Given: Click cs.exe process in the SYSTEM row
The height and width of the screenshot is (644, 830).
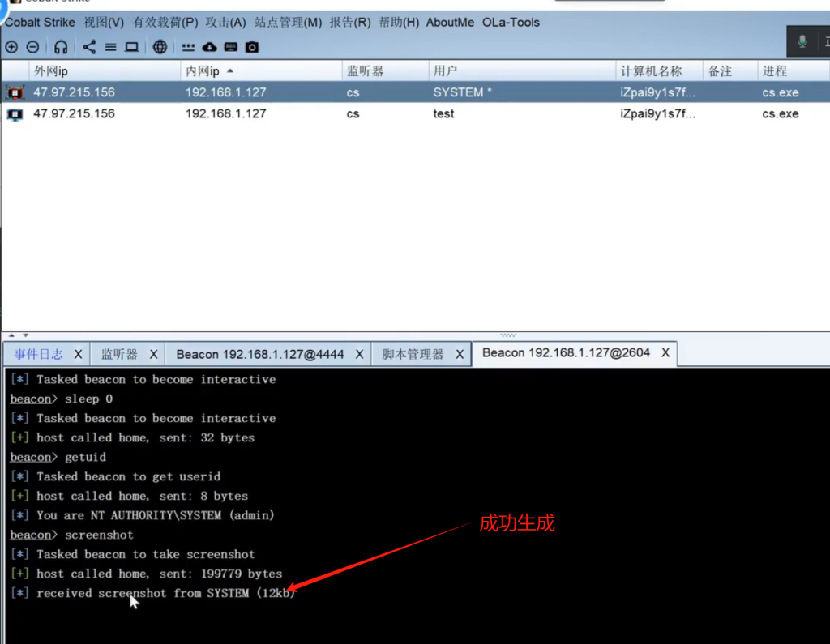Looking at the screenshot, I should [781, 92].
